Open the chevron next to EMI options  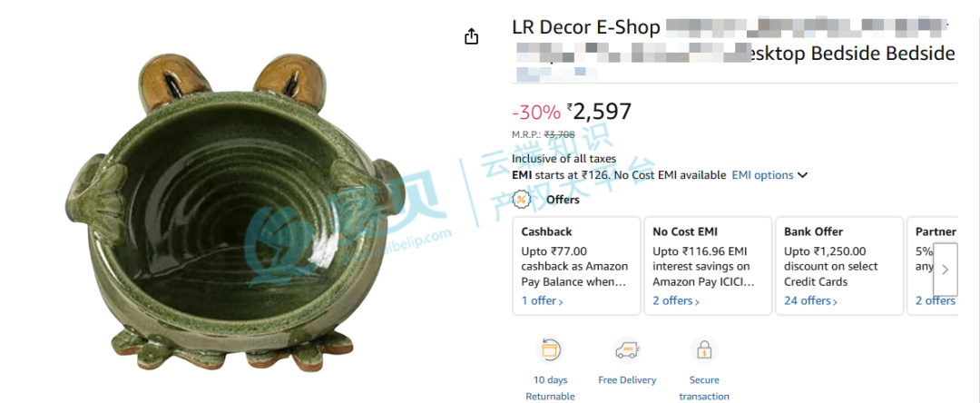(802, 175)
